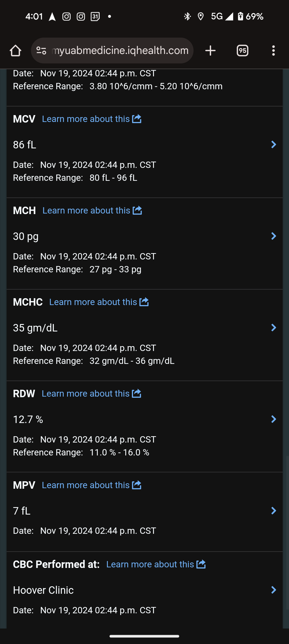Tap external link icon beside MPV
This screenshot has height=644, width=289.
point(136,485)
